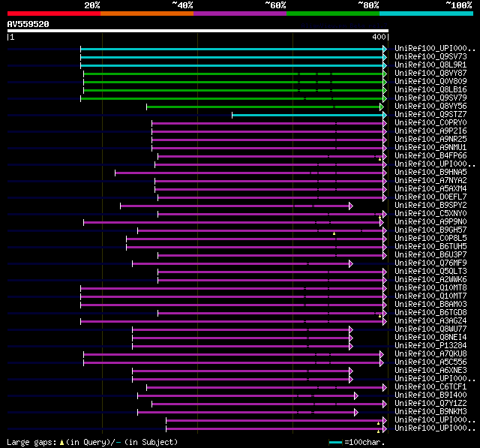
Task: Click the UniRef100_B6TUH5 subject name
Action: [x=430, y=247]
